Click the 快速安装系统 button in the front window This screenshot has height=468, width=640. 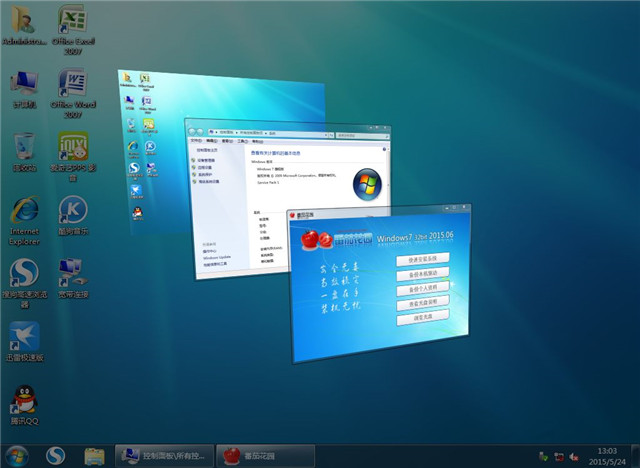pyautogui.click(x=423, y=258)
